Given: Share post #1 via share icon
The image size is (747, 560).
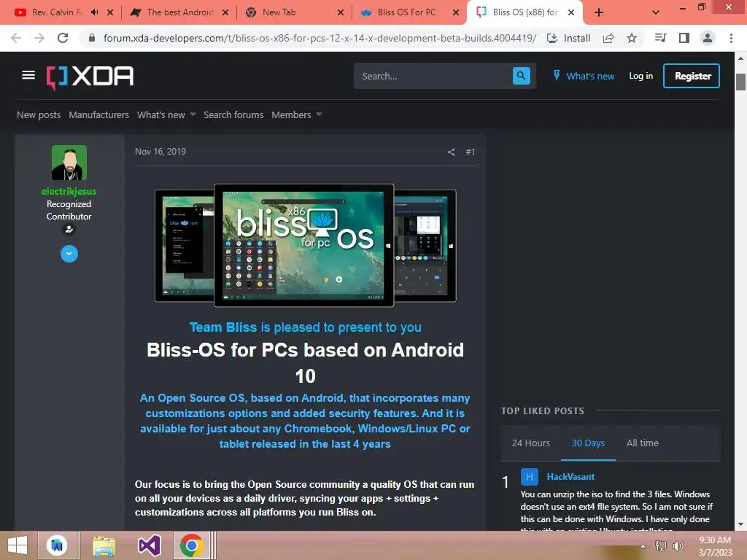Looking at the screenshot, I should 451,152.
